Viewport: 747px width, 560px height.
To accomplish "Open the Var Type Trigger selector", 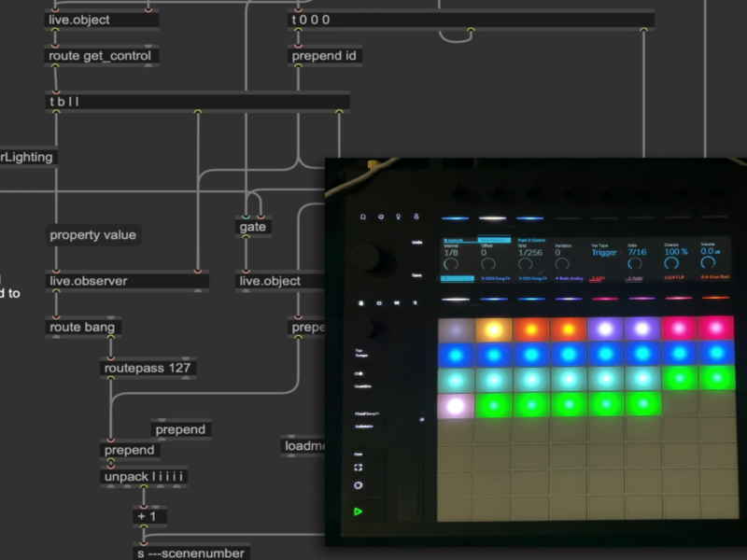I will pos(604,252).
